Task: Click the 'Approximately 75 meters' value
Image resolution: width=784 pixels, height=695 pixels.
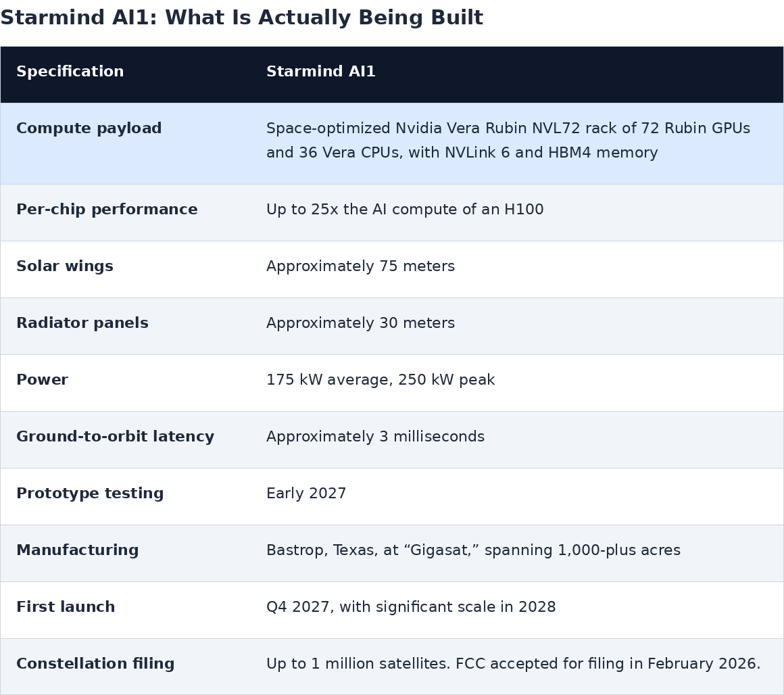Action: [x=360, y=266]
